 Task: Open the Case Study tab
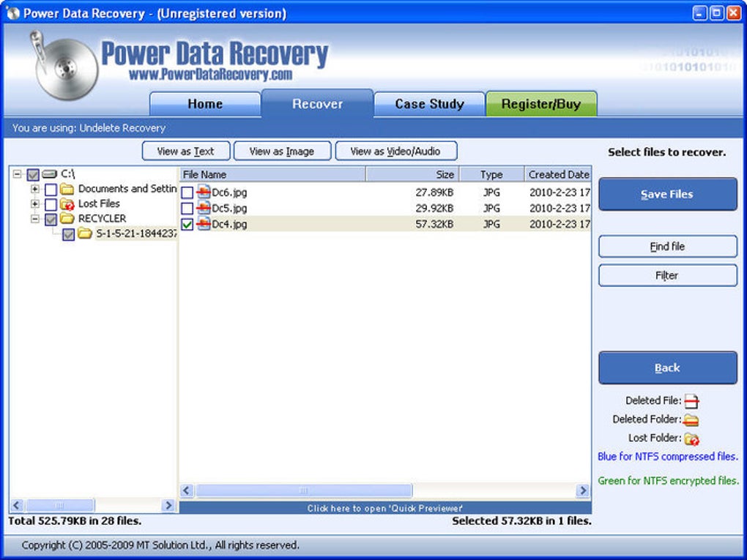(x=429, y=104)
